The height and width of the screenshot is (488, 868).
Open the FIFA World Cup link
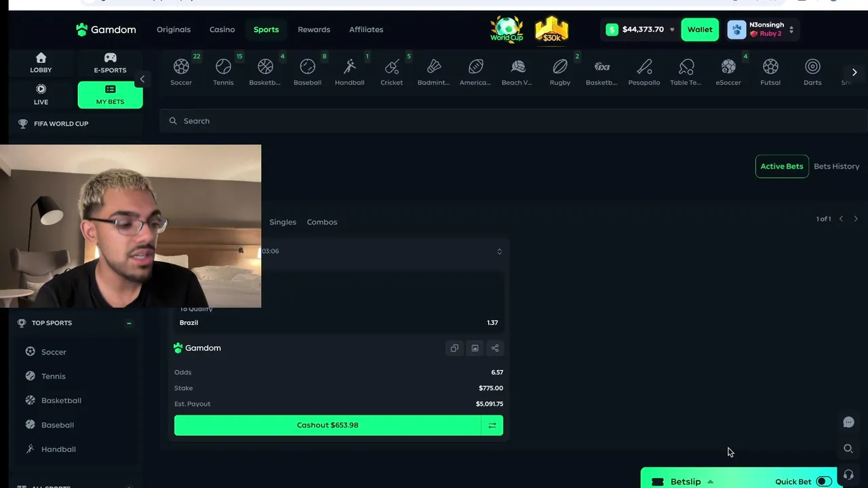61,124
